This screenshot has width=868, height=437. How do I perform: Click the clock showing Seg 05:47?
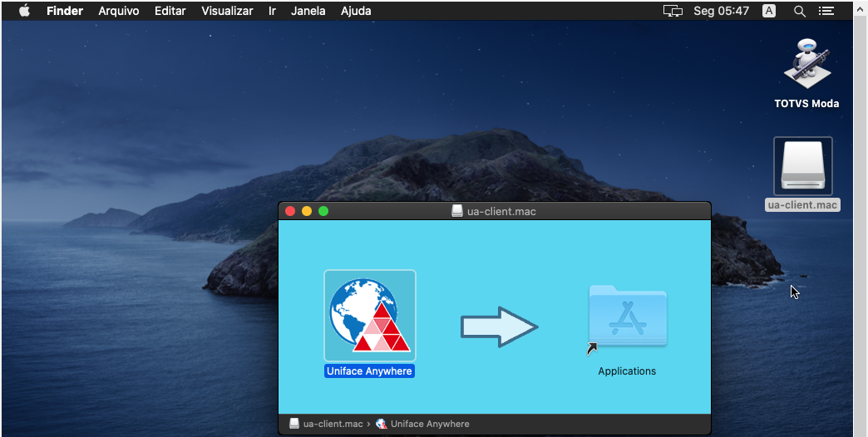tap(722, 11)
